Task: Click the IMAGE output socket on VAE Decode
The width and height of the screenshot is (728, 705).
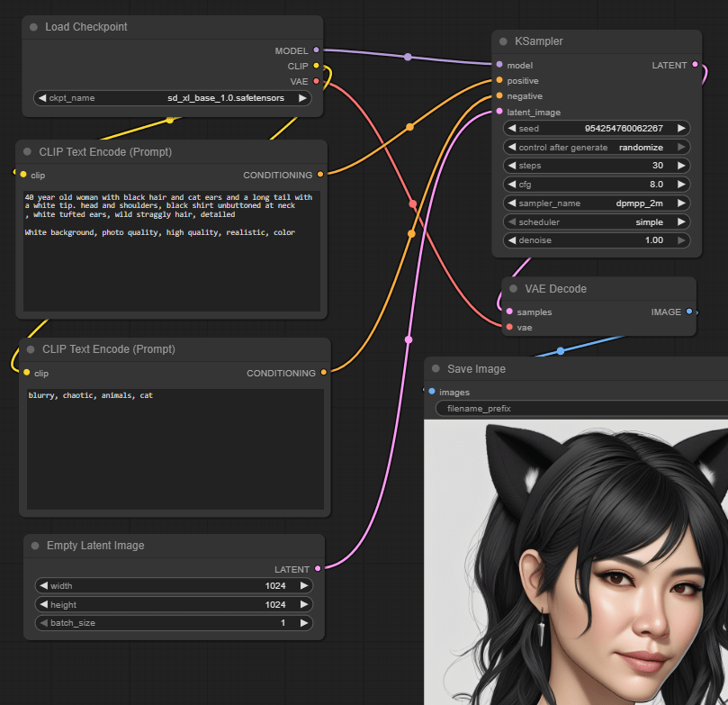Action: tap(689, 312)
